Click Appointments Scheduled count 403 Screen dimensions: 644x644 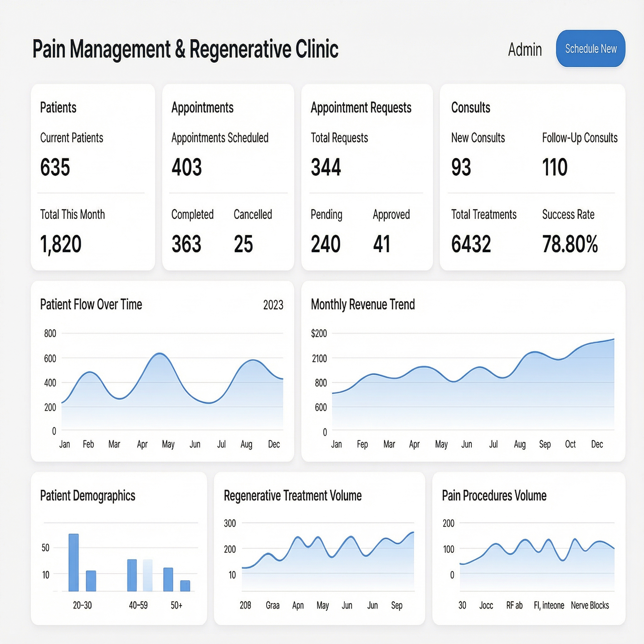pyautogui.click(x=187, y=167)
